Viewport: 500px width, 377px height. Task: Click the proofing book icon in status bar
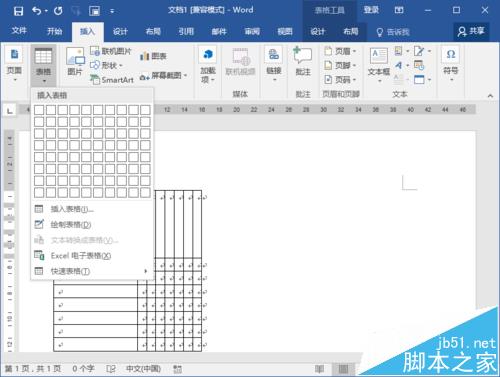click(111, 369)
